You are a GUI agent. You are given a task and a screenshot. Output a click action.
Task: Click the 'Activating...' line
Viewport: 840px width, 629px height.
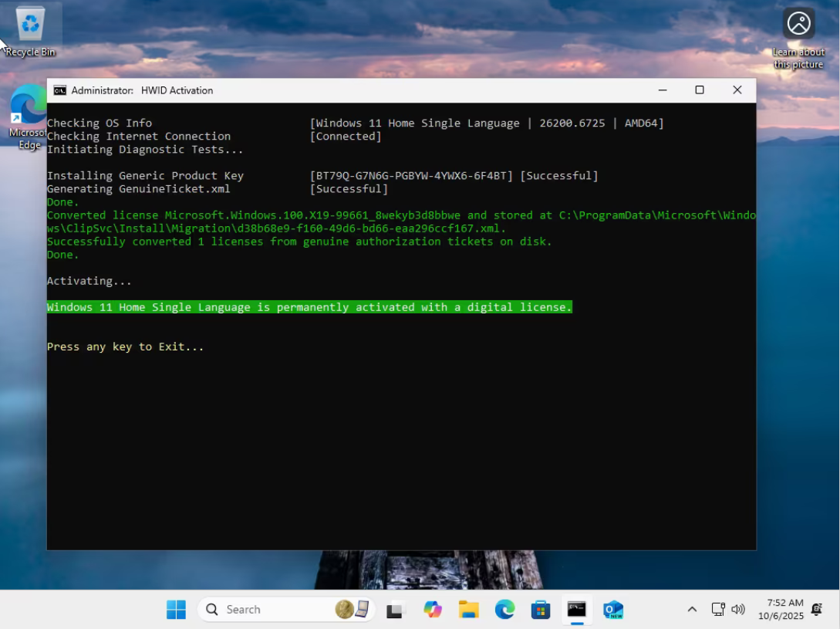pyautogui.click(x=89, y=281)
